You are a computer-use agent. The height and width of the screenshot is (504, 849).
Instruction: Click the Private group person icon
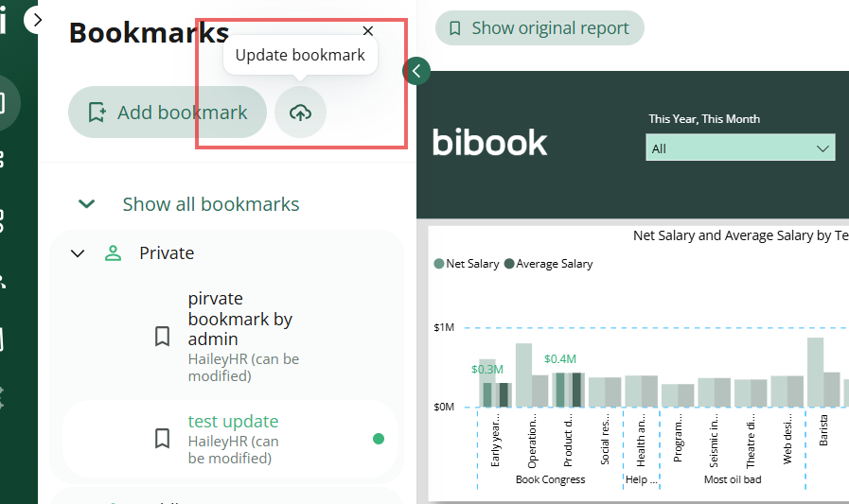tap(114, 253)
